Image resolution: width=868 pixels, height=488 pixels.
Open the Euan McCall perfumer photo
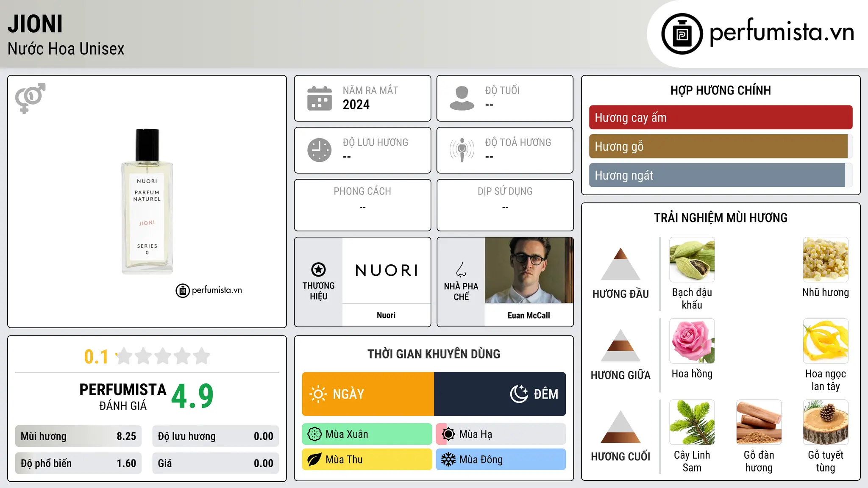click(x=529, y=270)
